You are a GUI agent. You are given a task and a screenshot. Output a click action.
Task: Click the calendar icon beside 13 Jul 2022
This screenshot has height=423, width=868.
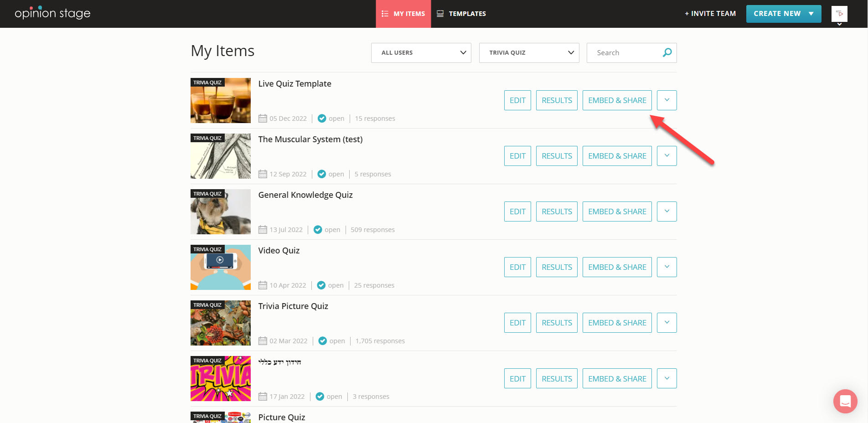[x=263, y=229]
